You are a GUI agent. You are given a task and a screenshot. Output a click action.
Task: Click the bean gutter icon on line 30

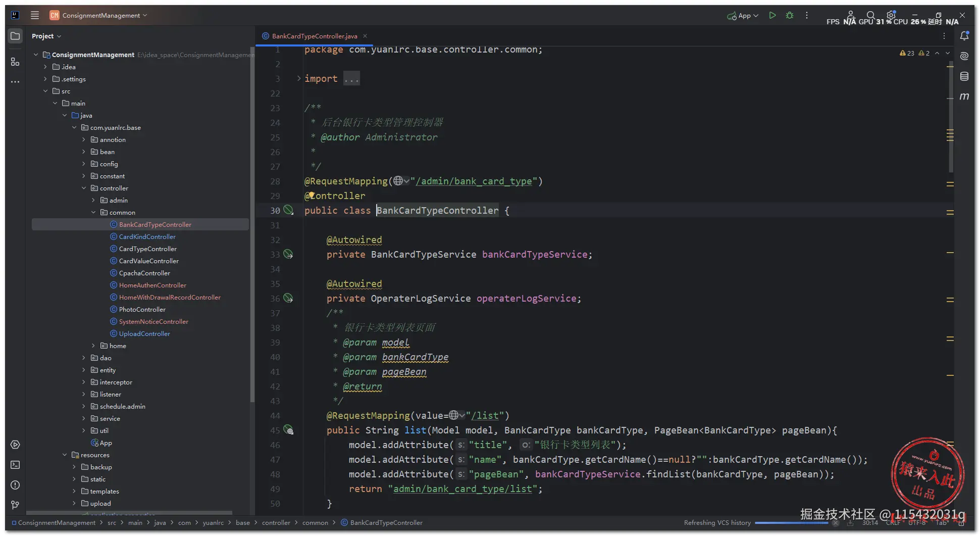288,210
